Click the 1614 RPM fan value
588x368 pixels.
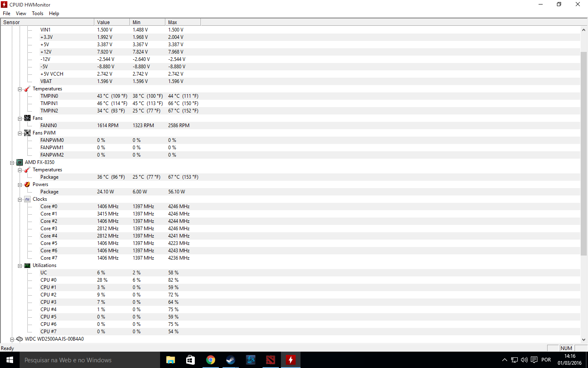click(x=108, y=126)
